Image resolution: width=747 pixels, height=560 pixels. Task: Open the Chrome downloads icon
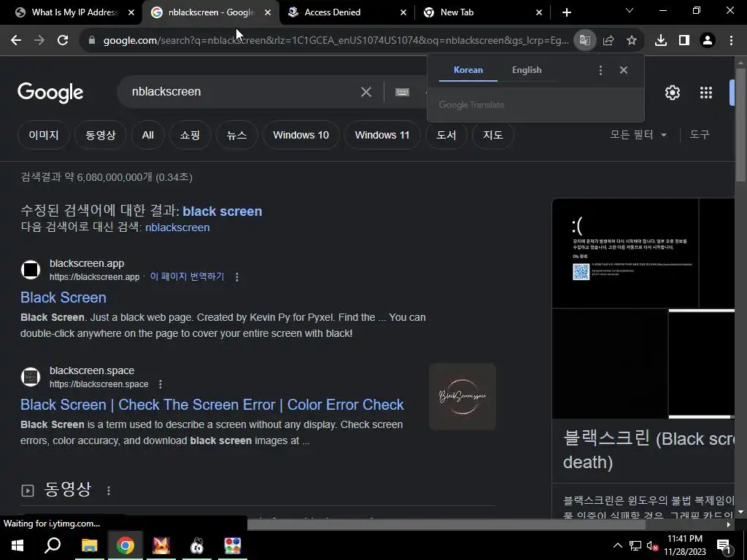661,41
